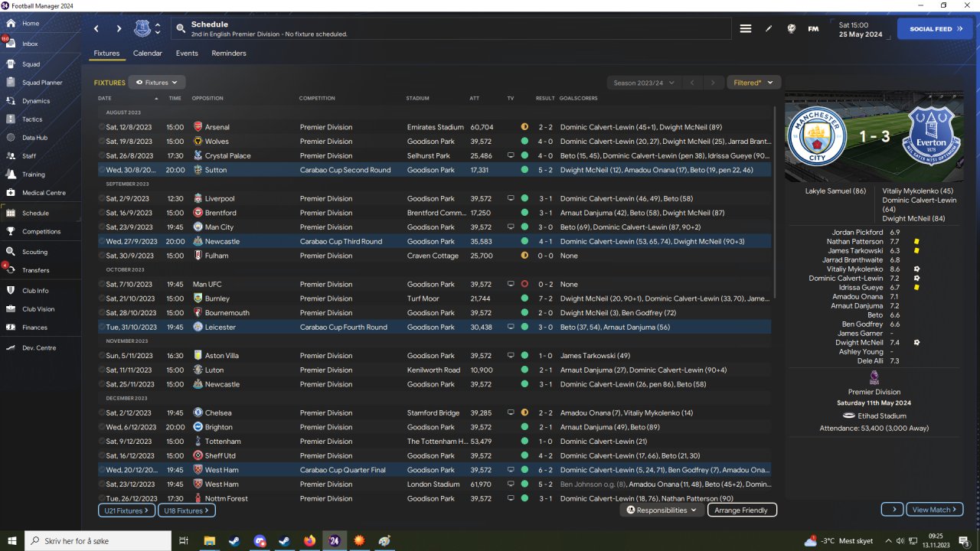The image size is (980, 551).
Task: Open the FM menu
Action: [813, 29]
